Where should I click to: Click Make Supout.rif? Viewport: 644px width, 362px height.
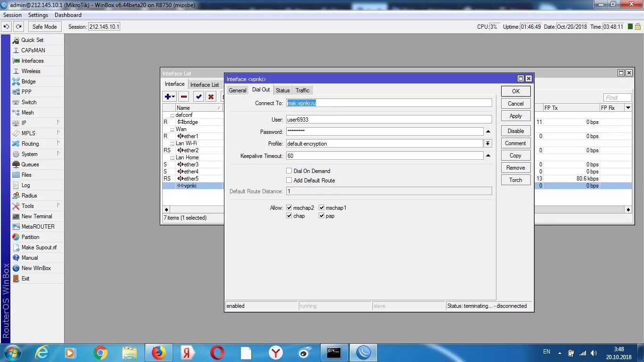[39, 247]
